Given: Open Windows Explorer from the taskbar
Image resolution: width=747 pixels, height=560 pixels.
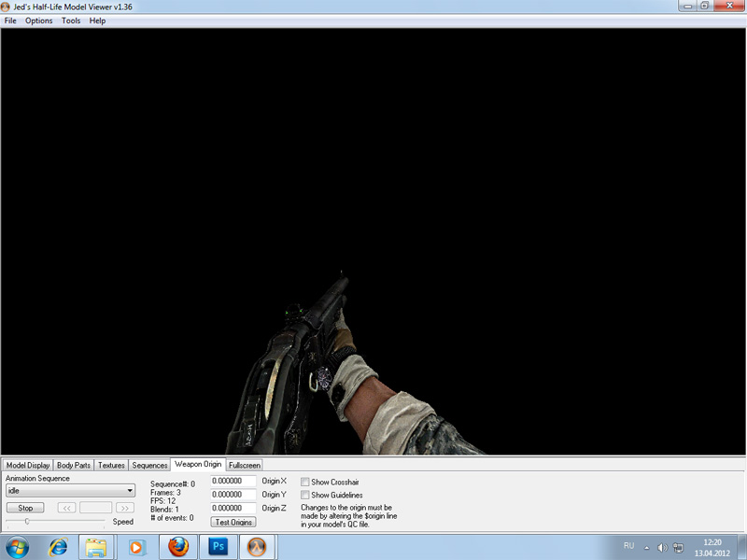Looking at the screenshot, I should 95,545.
